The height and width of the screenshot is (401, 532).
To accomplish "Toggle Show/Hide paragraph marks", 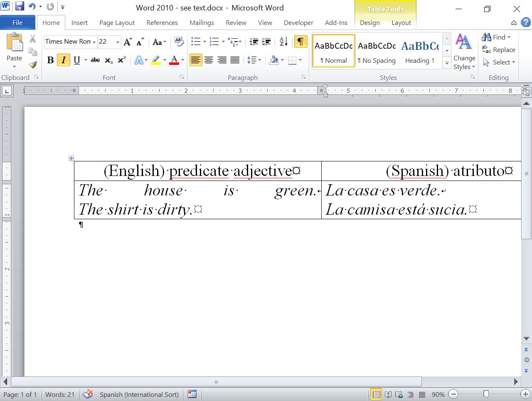I will pyautogui.click(x=300, y=42).
